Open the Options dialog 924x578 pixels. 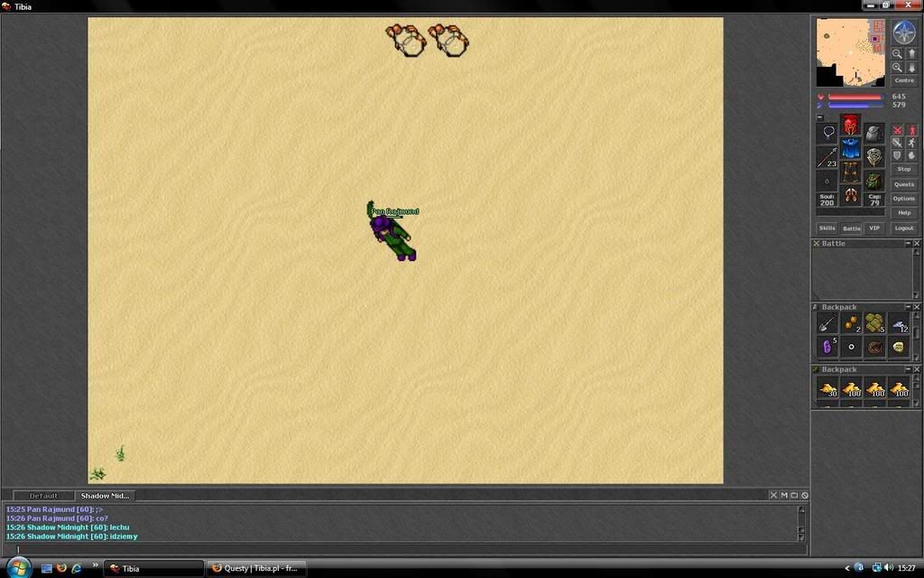point(904,199)
